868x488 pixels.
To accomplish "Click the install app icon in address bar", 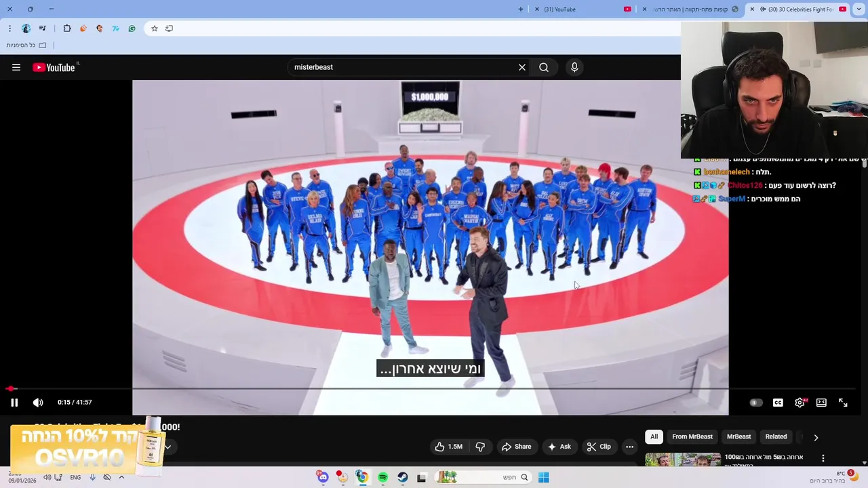I will (170, 28).
